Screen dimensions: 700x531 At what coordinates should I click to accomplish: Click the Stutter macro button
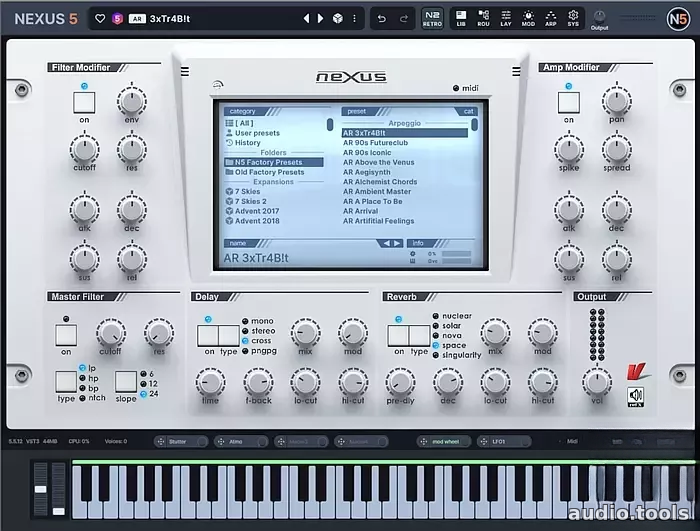point(181,442)
